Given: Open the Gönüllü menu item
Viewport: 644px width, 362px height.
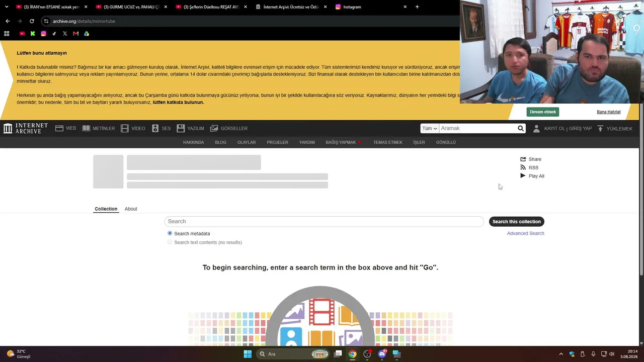Looking at the screenshot, I should click(x=446, y=142).
